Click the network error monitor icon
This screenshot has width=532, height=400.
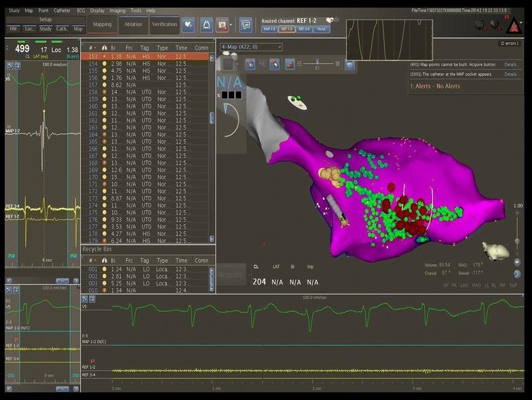click(x=481, y=24)
